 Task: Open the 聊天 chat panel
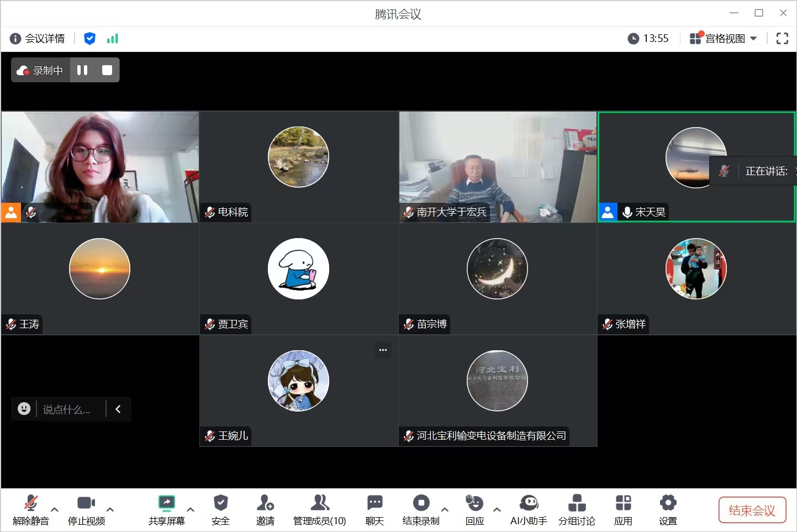click(x=374, y=510)
